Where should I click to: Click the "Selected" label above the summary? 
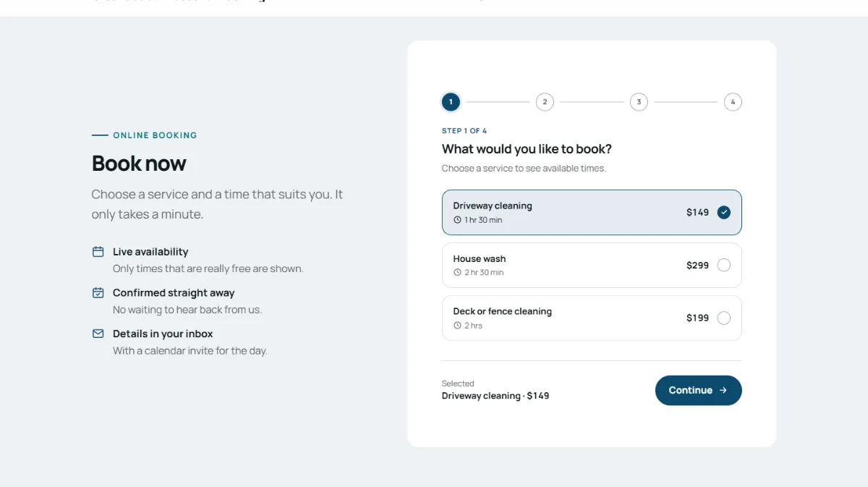458,384
